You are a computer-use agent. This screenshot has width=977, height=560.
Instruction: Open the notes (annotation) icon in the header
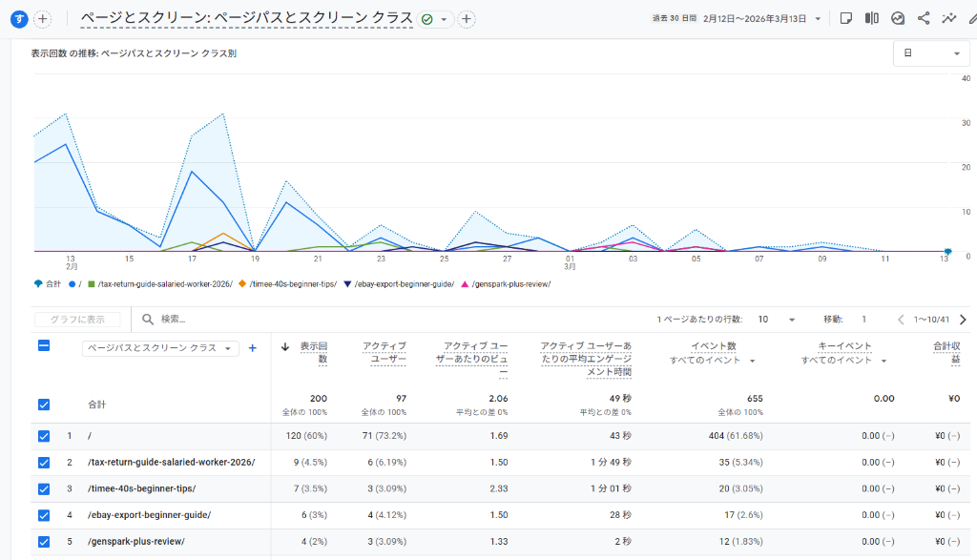tap(847, 16)
